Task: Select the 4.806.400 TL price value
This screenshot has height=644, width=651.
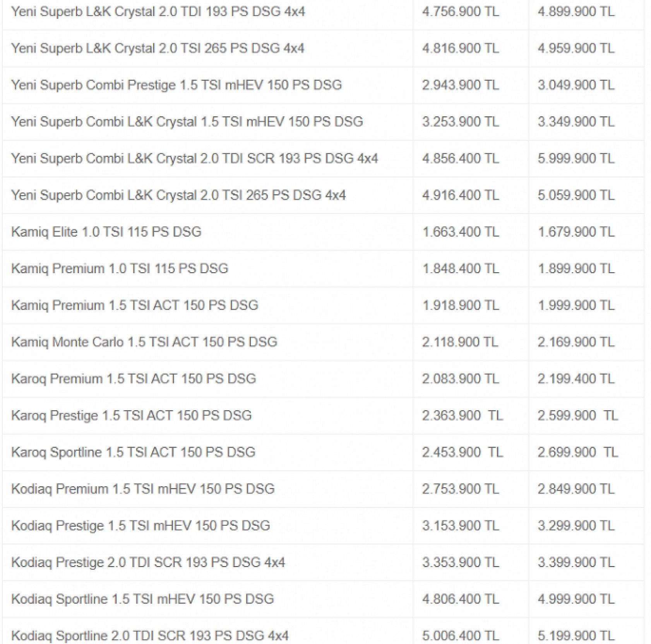Action: (461, 600)
